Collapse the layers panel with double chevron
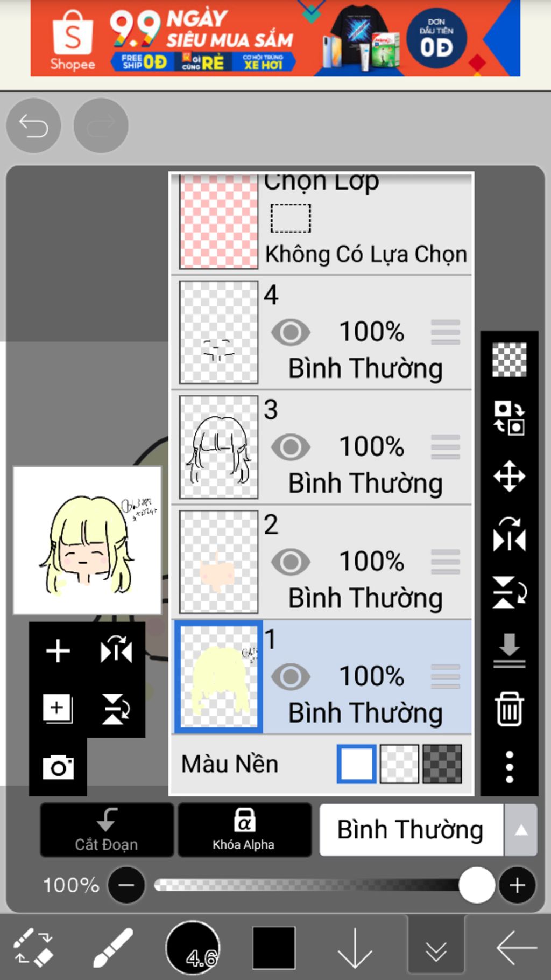Image resolution: width=551 pixels, height=980 pixels. tap(436, 951)
